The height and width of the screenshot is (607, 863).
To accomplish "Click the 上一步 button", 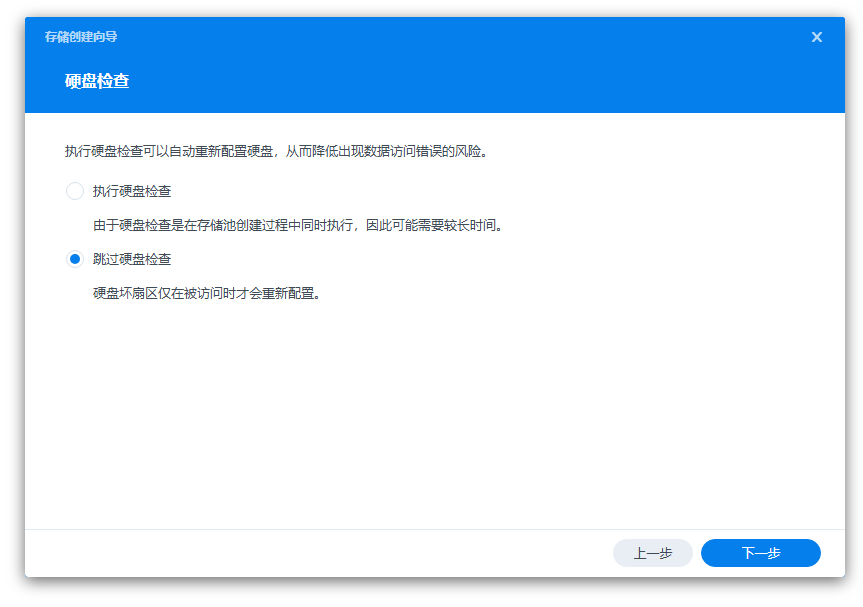I will coord(652,553).
